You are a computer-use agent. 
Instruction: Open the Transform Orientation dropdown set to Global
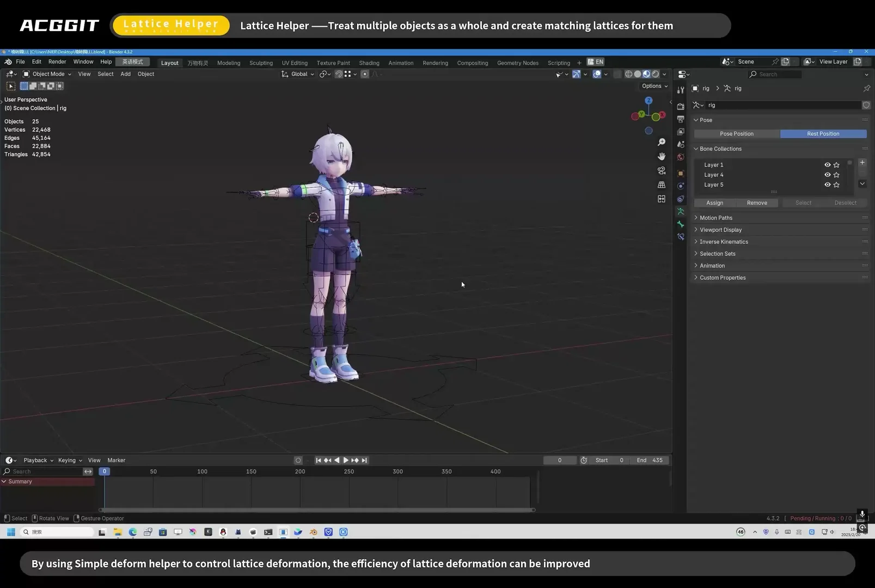click(x=298, y=74)
